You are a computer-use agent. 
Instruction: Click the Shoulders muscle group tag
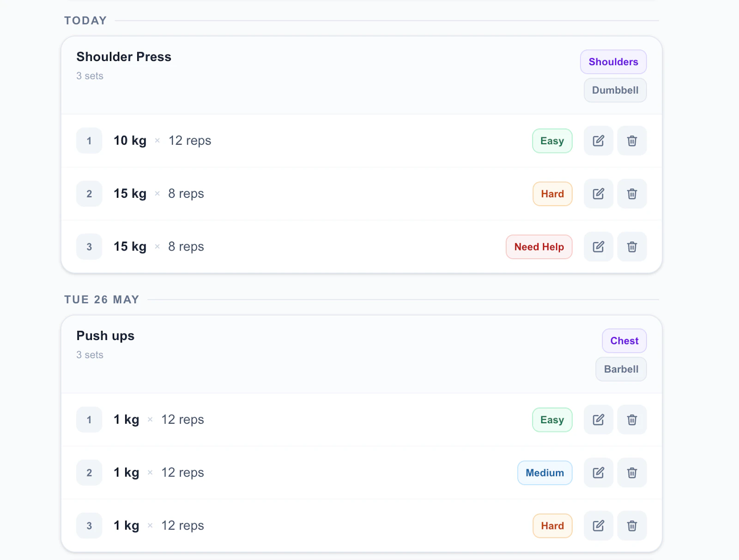click(x=613, y=62)
